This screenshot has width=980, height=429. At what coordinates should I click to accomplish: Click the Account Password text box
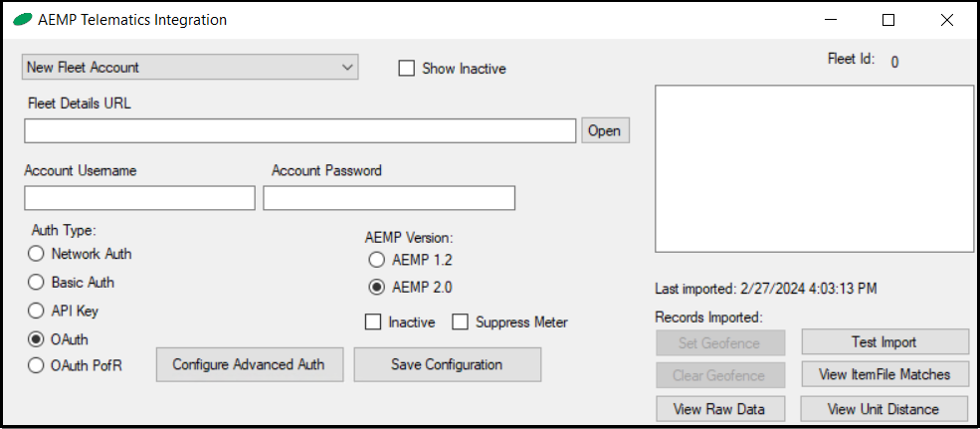pos(389,198)
